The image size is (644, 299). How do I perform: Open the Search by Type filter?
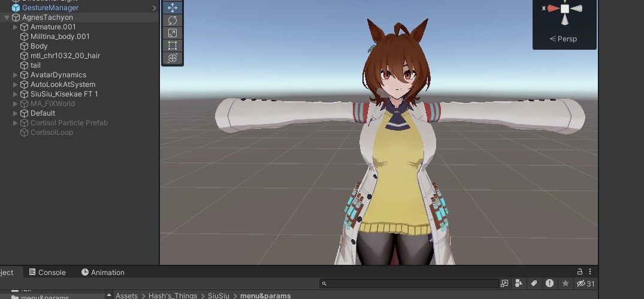519,283
